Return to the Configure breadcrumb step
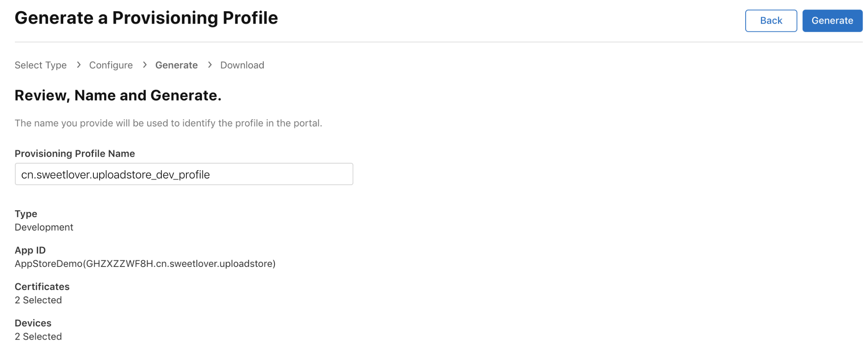 (111, 65)
